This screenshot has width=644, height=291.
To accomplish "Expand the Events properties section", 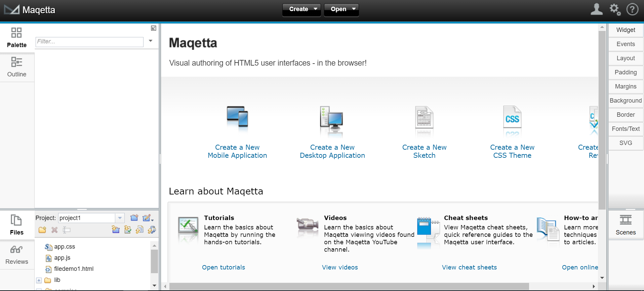I will point(626,44).
